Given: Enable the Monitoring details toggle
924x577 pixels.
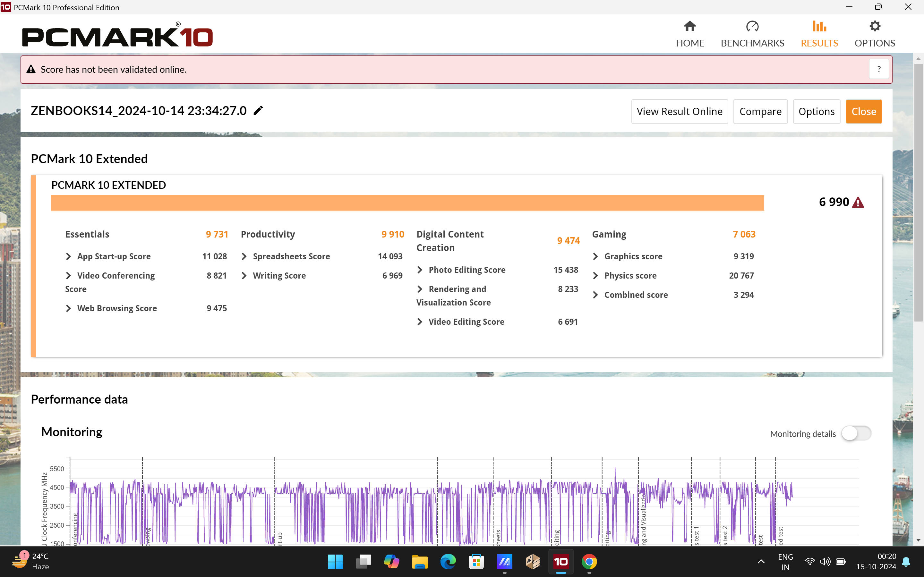Looking at the screenshot, I should point(856,433).
